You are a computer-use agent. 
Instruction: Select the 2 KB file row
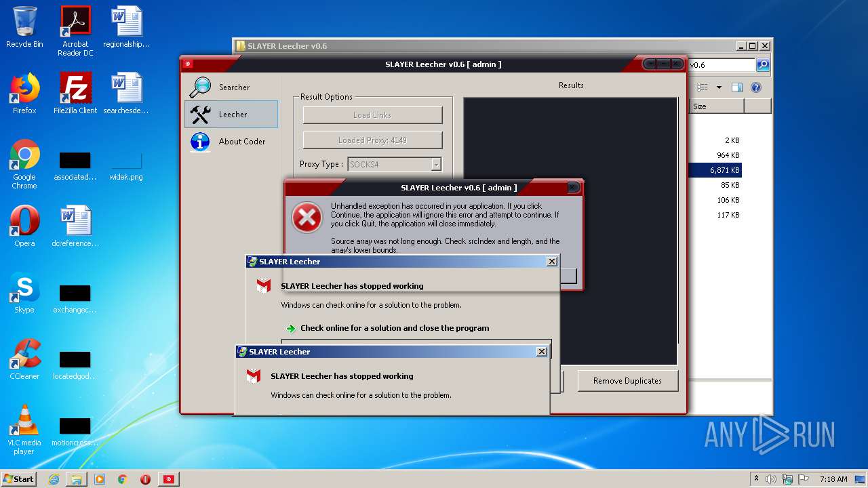715,140
